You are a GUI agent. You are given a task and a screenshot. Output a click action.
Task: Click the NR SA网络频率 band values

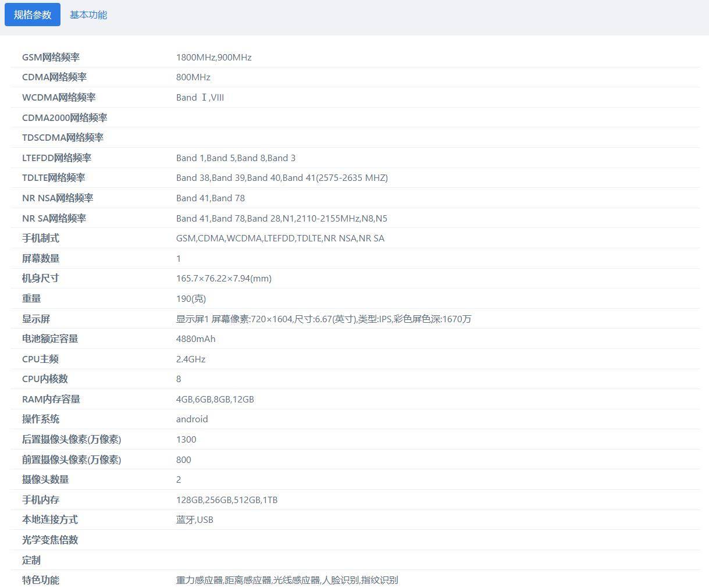pyautogui.click(x=282, y=218)
